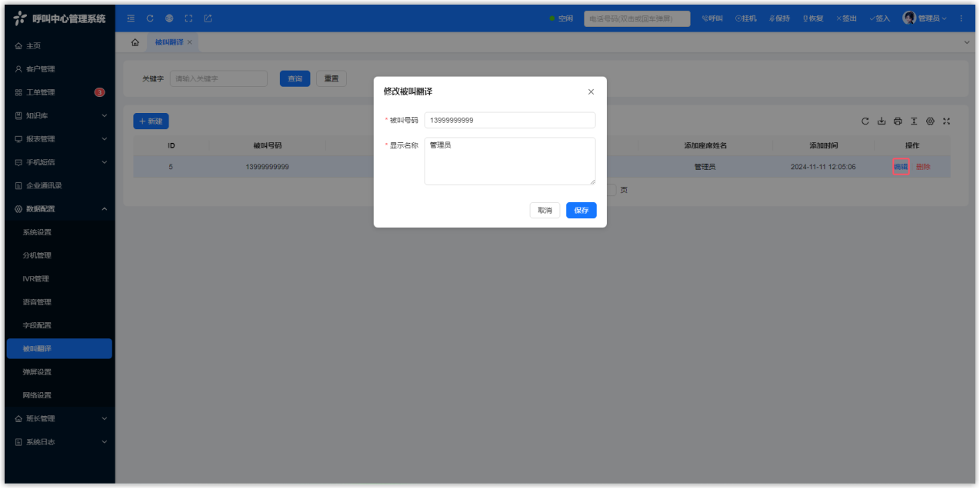
Task: Open table column settings gear icon
Action: tap(930, 121)
